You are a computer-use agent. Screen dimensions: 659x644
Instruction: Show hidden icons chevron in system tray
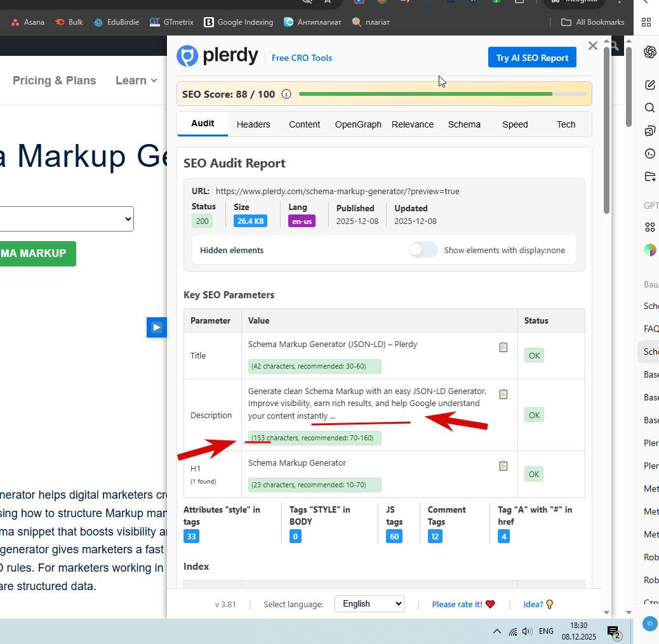click(496, 631)
